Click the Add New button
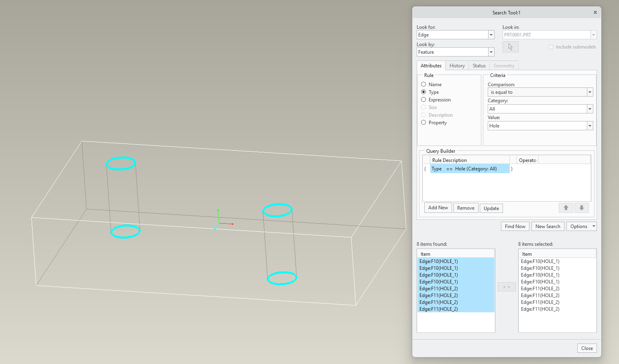619x364 pixels. pyautogui.click(x=438, y=208)
